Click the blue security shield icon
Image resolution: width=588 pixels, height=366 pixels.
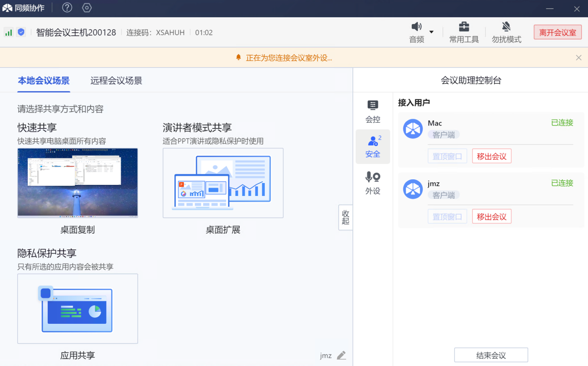pos(21,32)
